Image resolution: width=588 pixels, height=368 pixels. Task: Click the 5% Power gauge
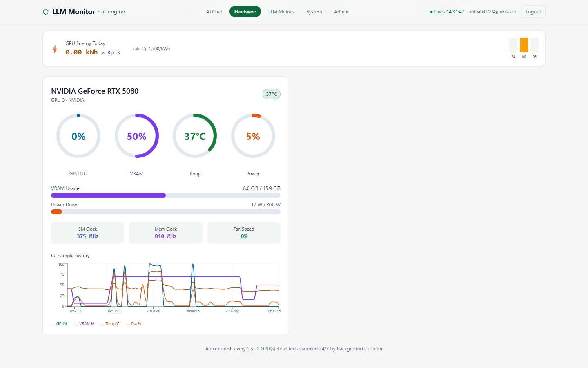coord(253,136)
